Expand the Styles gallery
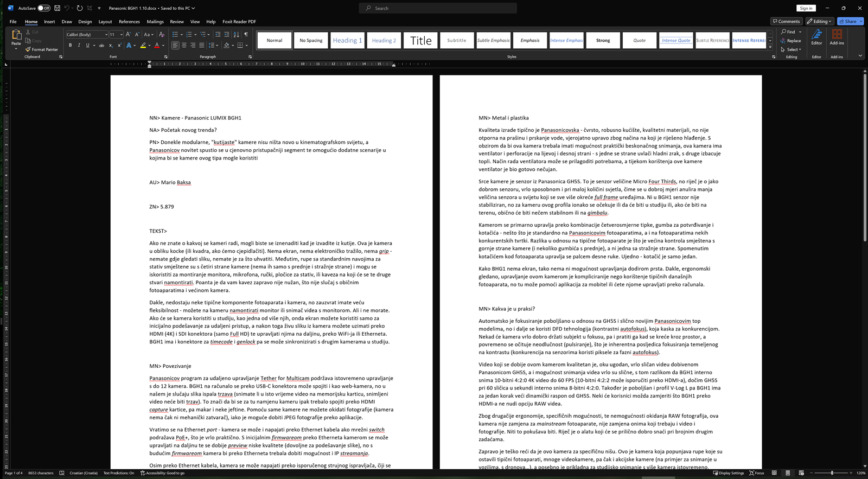Screen dimensions: 868x479 pyautogui.click(x=770, y=47)
